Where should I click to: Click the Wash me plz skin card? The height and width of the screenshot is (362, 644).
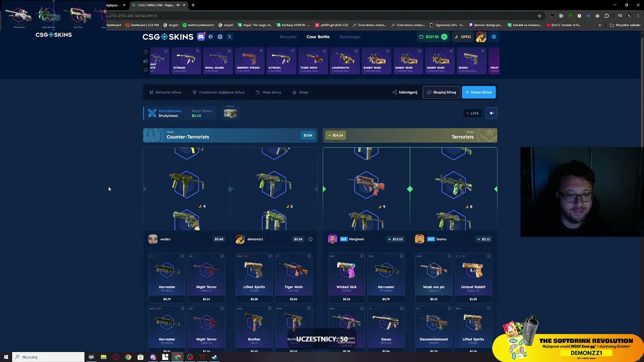click(x=434, y=278)
